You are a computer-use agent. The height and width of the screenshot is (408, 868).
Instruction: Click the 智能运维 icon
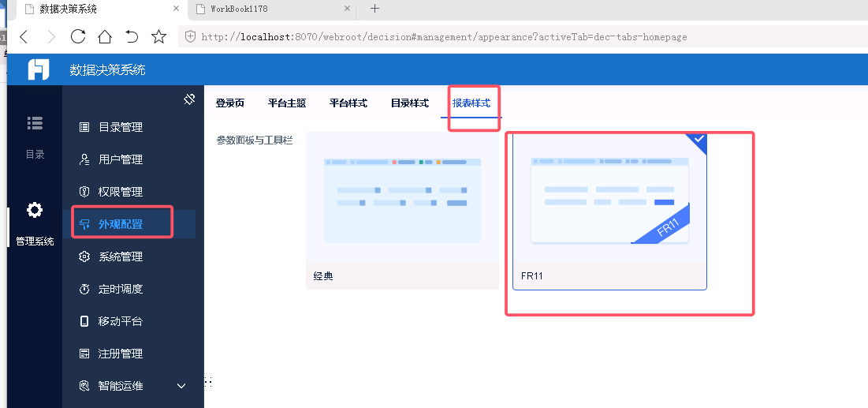84,385
